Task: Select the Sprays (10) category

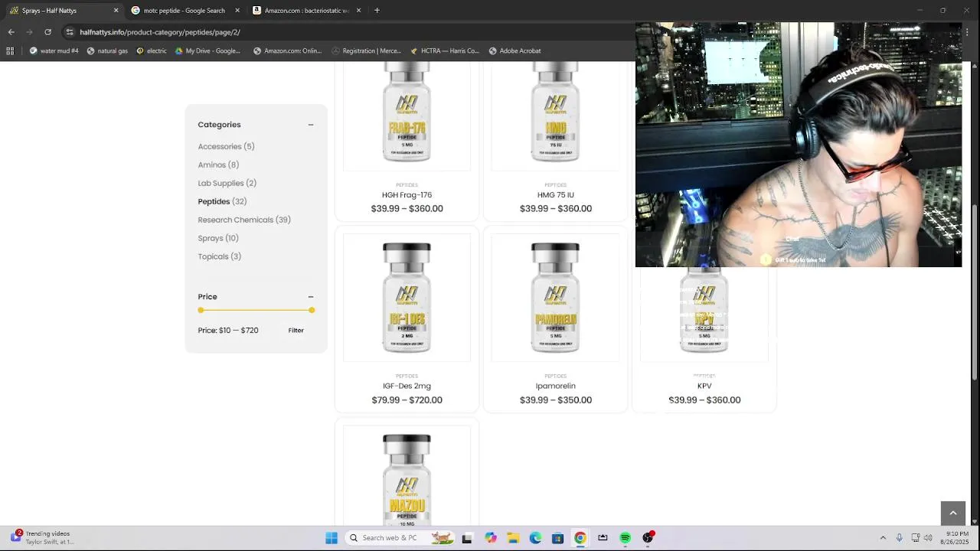Action: [x=218, y=239]
